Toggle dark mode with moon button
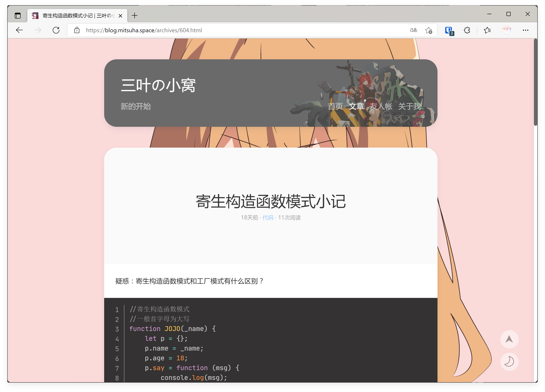The height and width of the screenshot is (392, 545). pos(509,362)
